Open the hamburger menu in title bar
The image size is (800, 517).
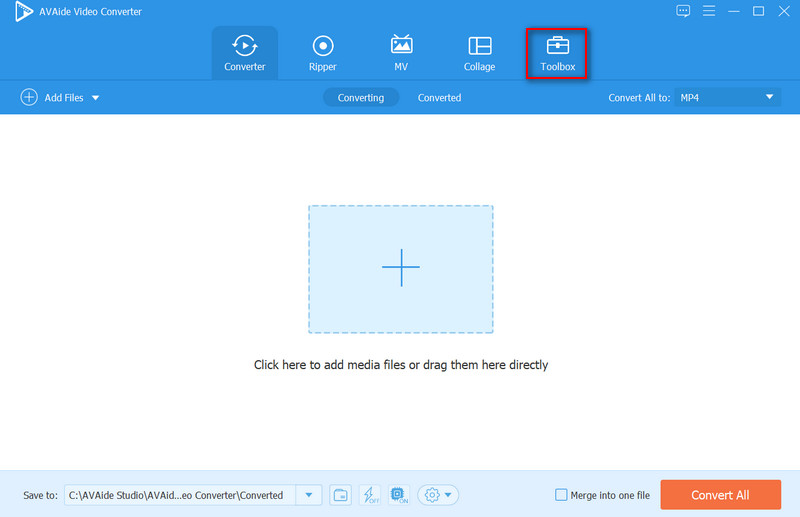[x=708, y=11]
